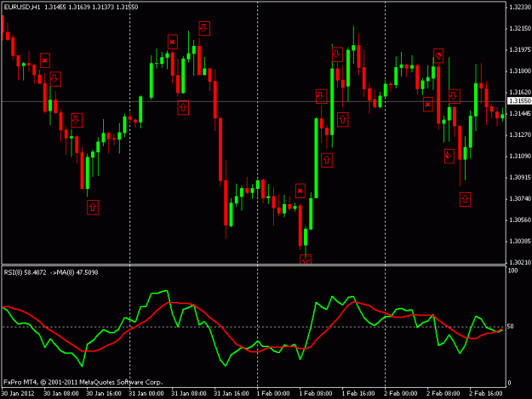Click the 30 Jan 08:00 time label
532x399 pixels.
(61, 393)
